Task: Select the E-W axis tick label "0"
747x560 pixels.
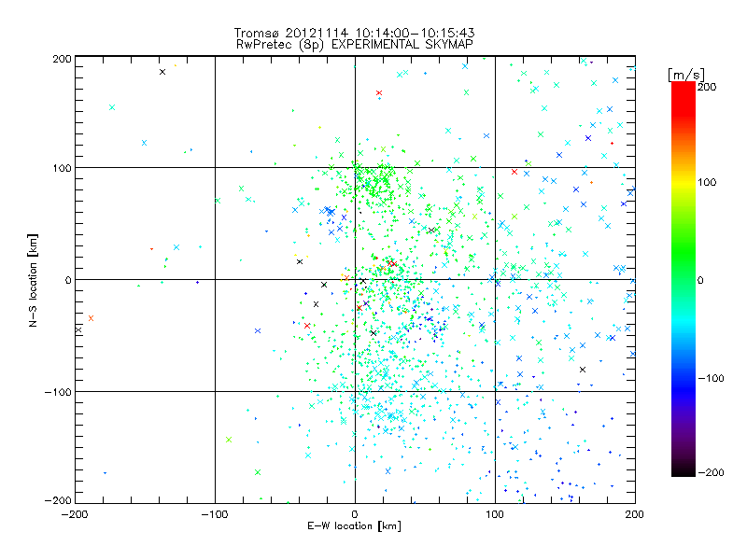Action: click(355, 514)
